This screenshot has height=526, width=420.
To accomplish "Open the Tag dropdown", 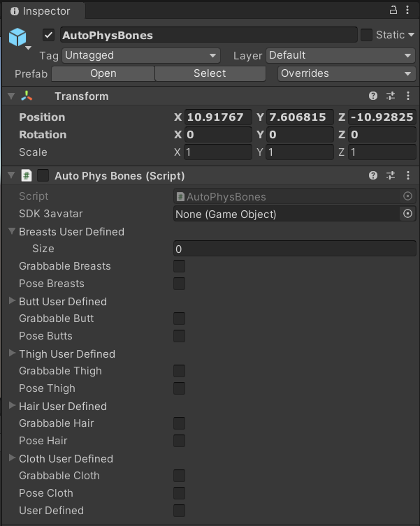I will [140, 55].
